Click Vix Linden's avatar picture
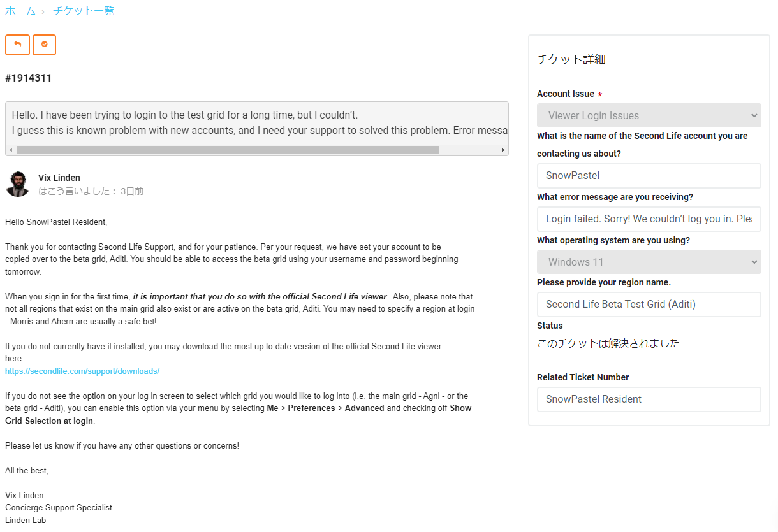 (18, 184)
